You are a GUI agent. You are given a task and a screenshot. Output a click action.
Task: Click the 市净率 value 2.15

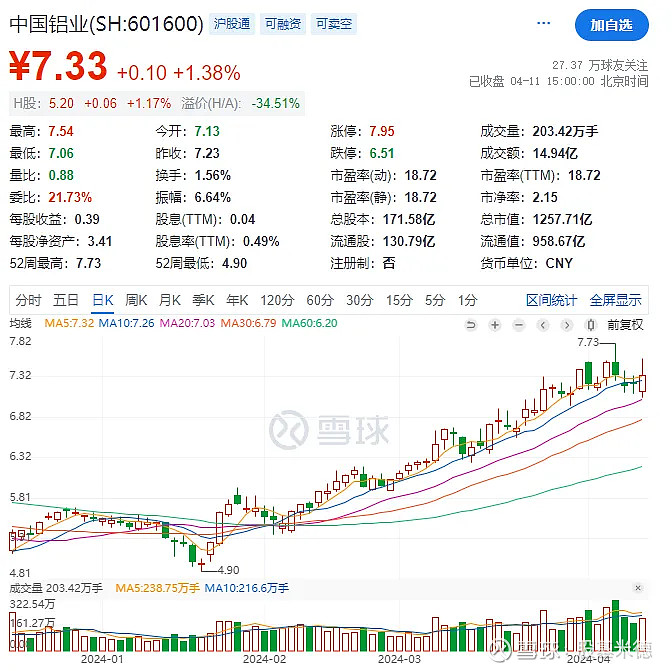[x=545, y=197]
